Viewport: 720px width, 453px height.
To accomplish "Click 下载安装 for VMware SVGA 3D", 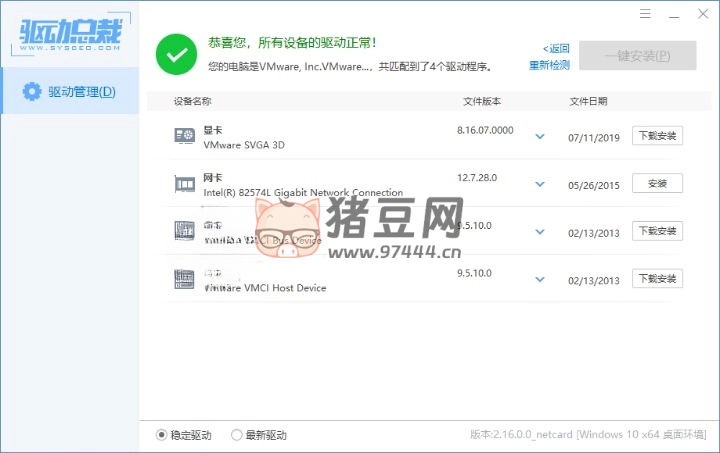I will tap(657, 136).
